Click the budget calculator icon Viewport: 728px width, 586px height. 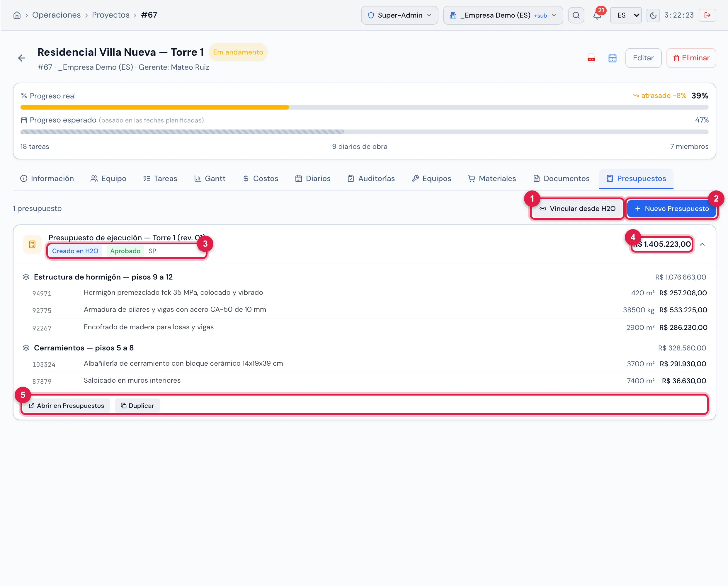(32, 244)
